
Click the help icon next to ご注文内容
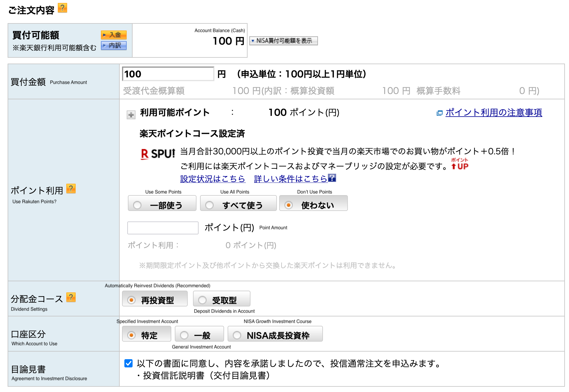(x=62, y=8)
